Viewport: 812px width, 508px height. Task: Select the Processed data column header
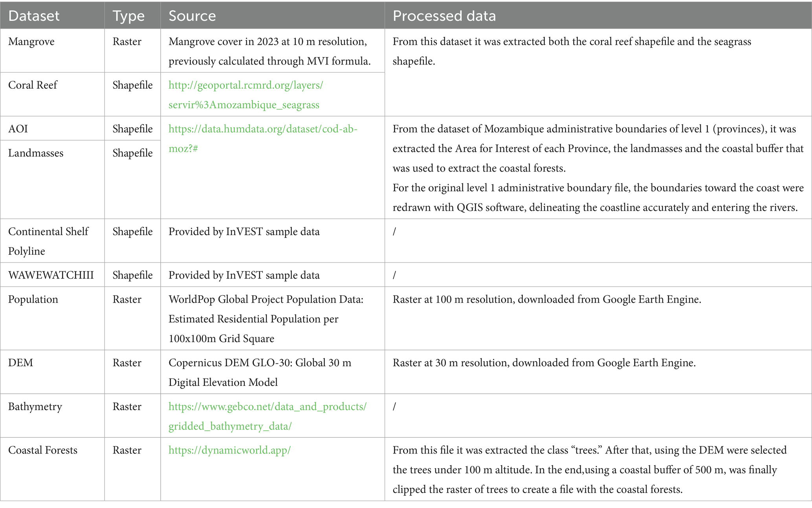pyautogui.click(x=444, y=16)
